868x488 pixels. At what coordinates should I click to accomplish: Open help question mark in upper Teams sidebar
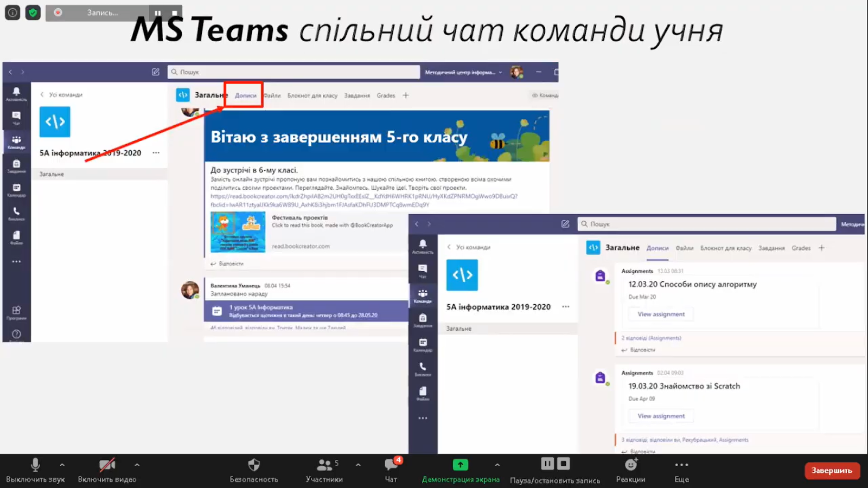[x=16, y=335]
